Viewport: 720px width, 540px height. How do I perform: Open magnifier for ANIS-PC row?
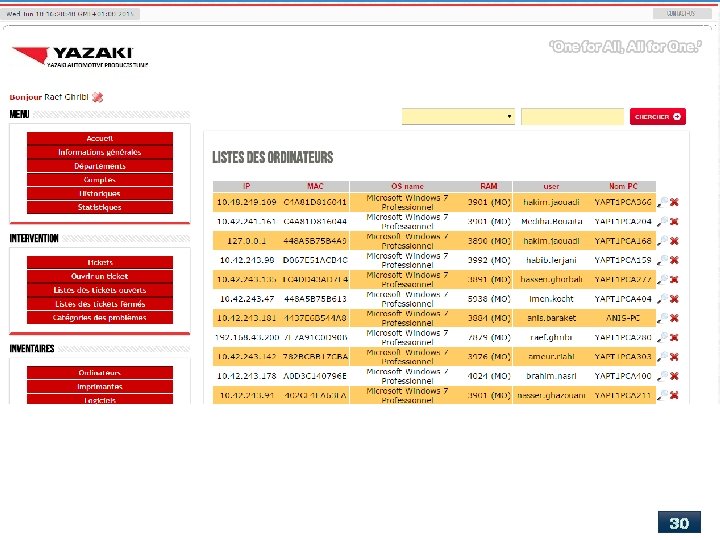coord(663,318)
